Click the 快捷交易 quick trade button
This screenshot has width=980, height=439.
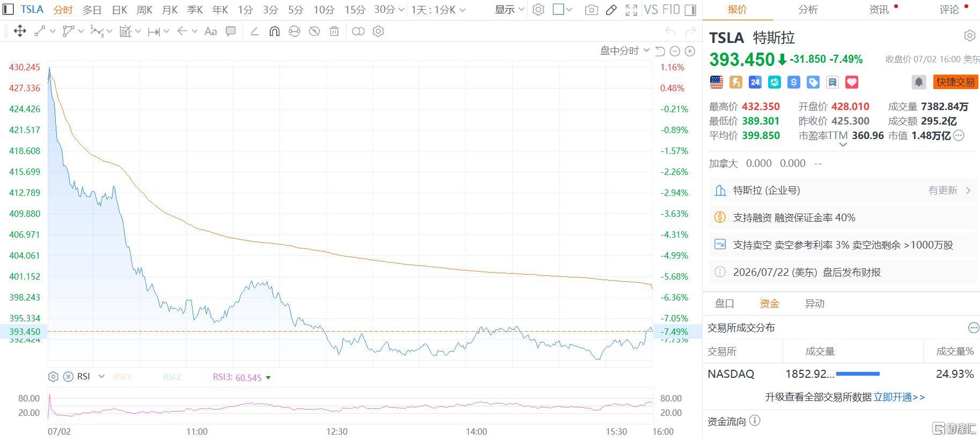pyautogui.click(x=955, y=82)
